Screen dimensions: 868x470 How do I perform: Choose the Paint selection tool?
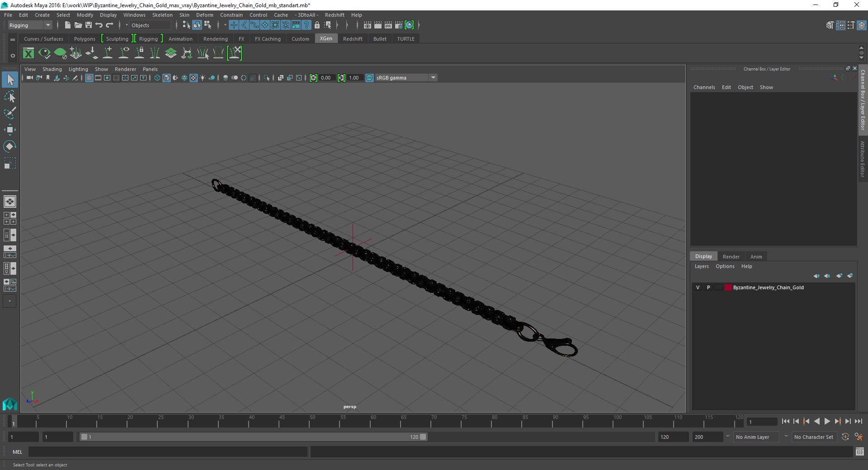coord(10,113)
